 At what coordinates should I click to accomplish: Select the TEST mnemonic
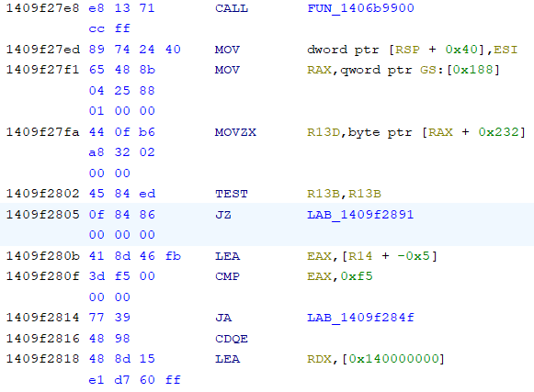[x=232, y=194]
